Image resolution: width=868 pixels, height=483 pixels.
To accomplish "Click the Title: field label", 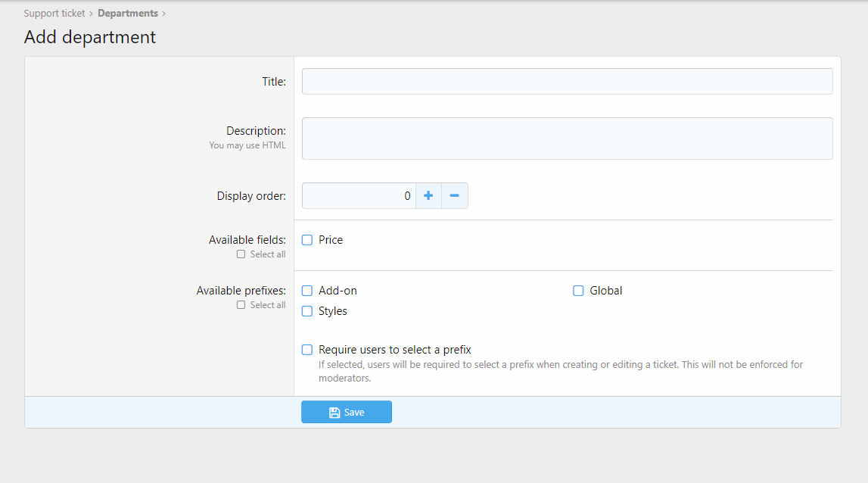I will click(274, 82).
